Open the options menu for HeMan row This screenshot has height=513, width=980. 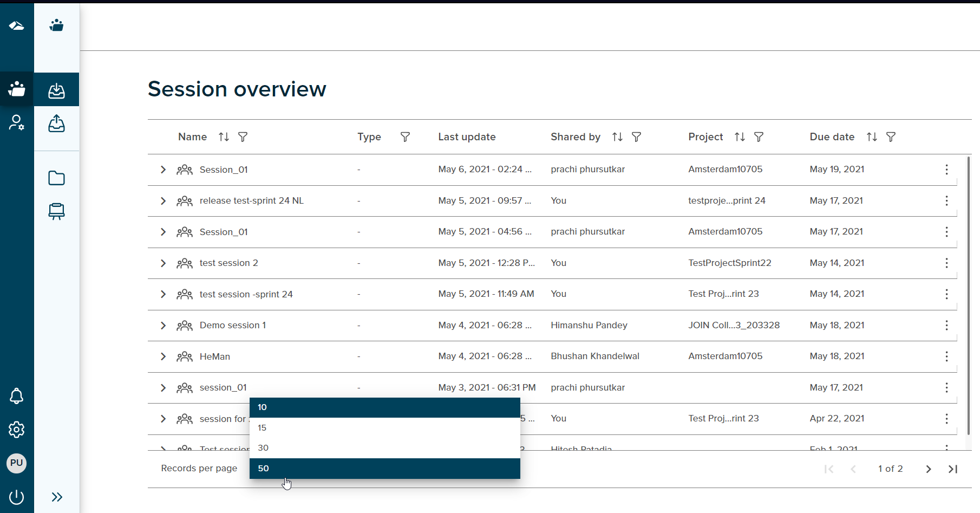(x=946, y=356)
